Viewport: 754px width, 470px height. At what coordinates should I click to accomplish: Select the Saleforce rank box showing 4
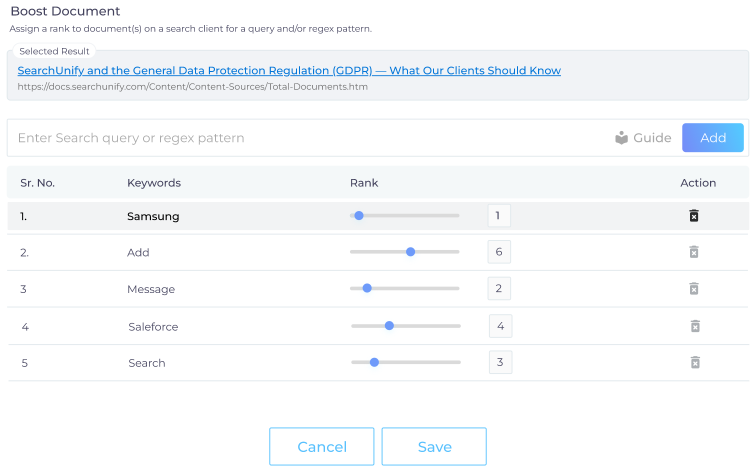click(x=500, y=326)
